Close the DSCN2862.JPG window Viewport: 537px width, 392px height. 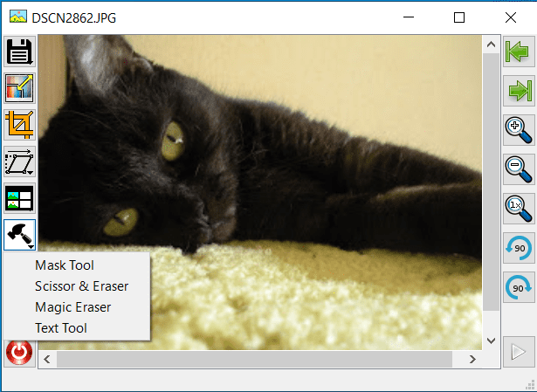(511, 17)
